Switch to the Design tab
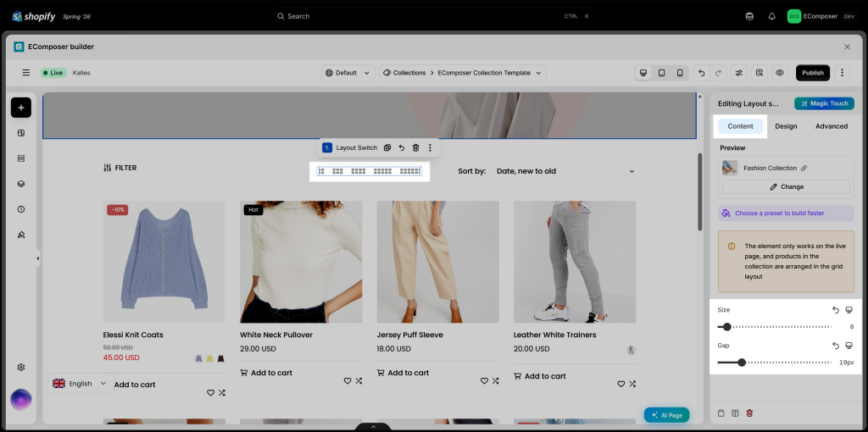The height and width of the screenshot is (432, 868). [x=786, y=126]
